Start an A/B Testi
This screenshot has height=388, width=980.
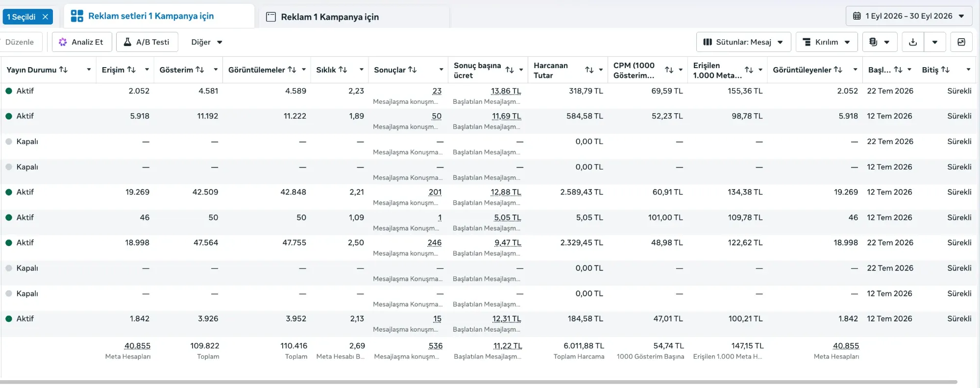pos(147,42)
